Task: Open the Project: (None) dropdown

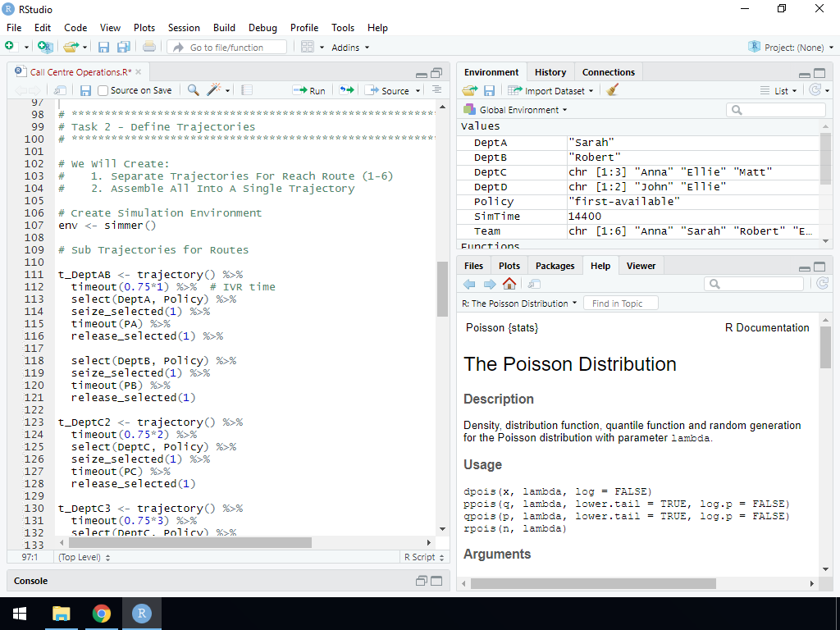Action: [x=792, y=48]
